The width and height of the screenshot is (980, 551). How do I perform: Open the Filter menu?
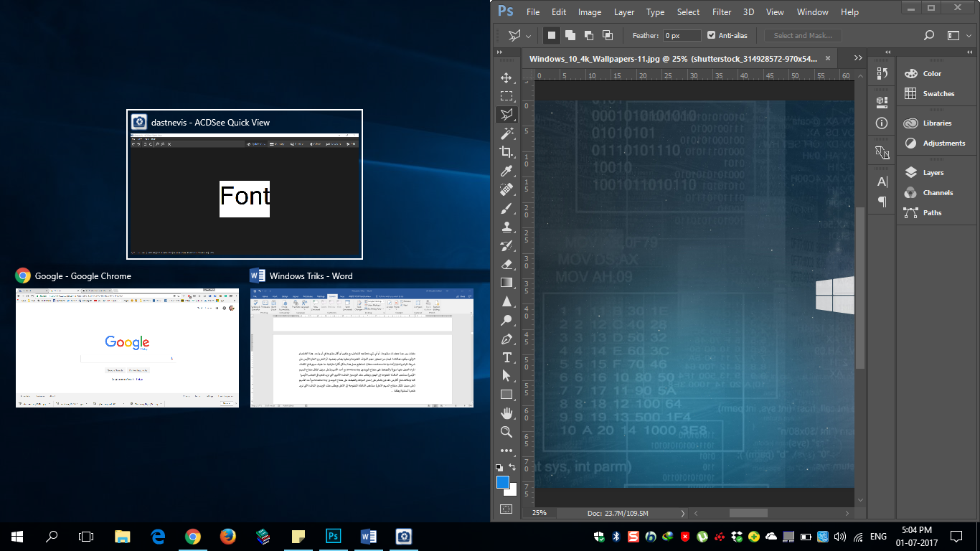pos(722,12)
